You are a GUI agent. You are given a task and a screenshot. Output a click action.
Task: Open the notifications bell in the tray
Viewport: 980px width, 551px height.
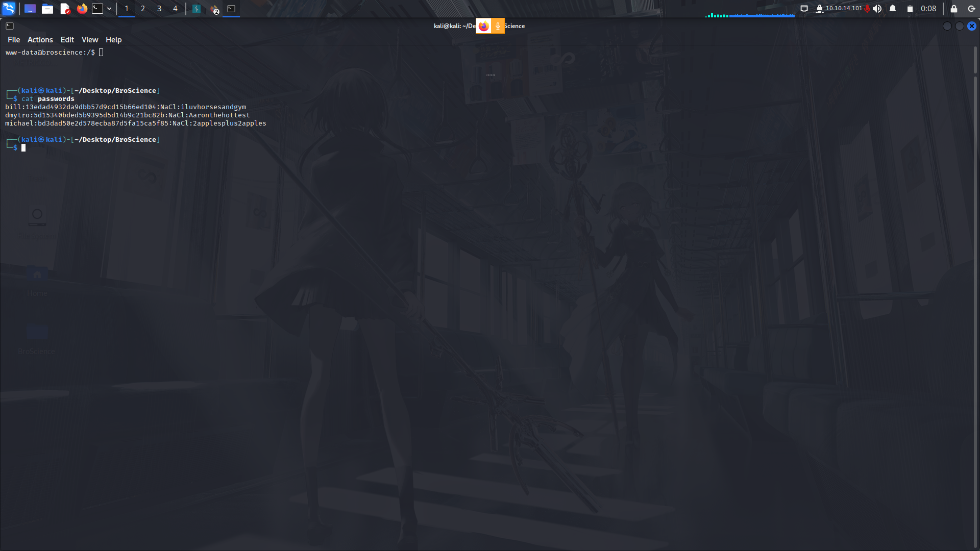click(x=892, y=8)
